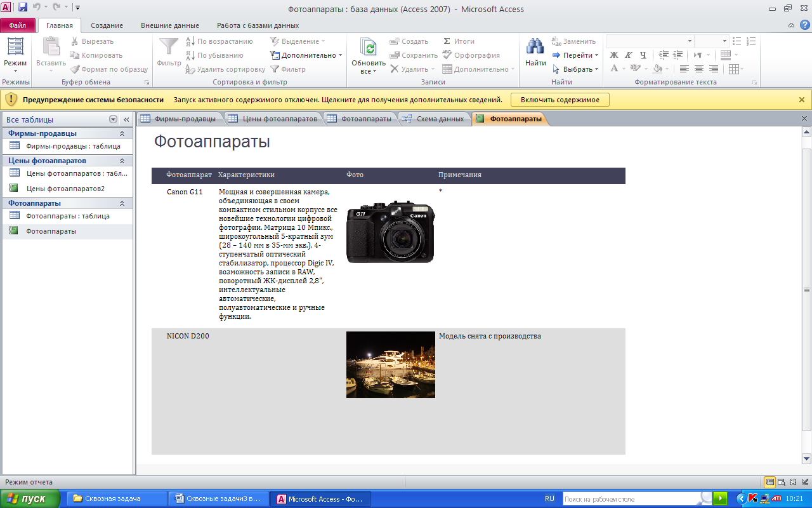Switch to Report view in status bar

(x=769, y=482)
